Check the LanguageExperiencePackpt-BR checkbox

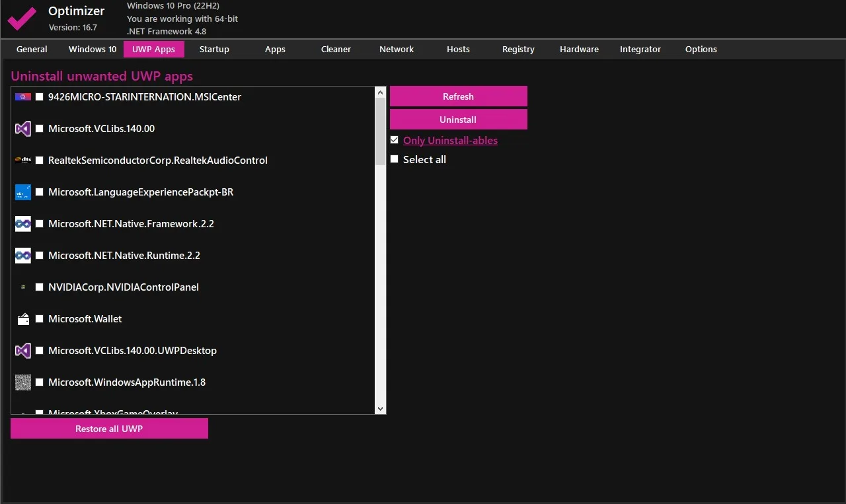tap(40, 192)
